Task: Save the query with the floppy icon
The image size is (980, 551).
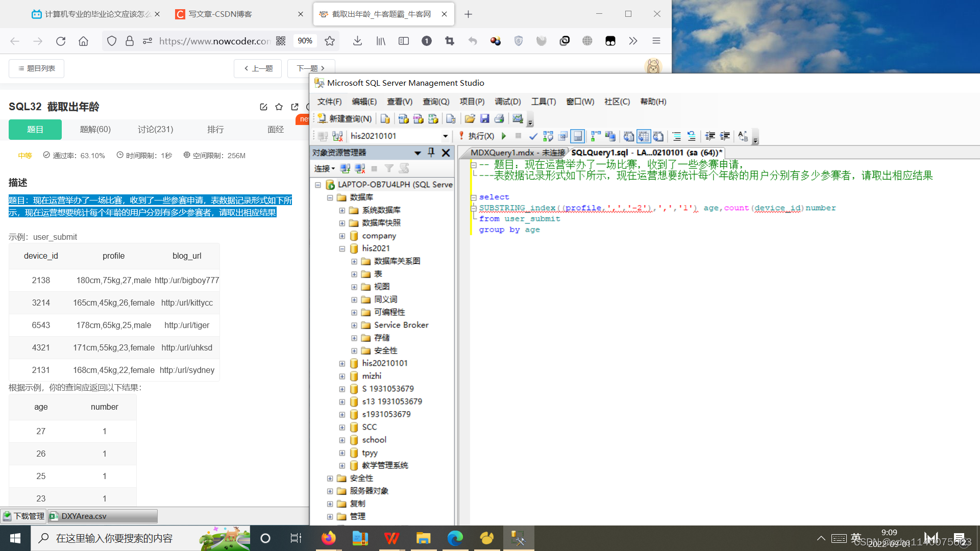Action: [x=485, y=119]
